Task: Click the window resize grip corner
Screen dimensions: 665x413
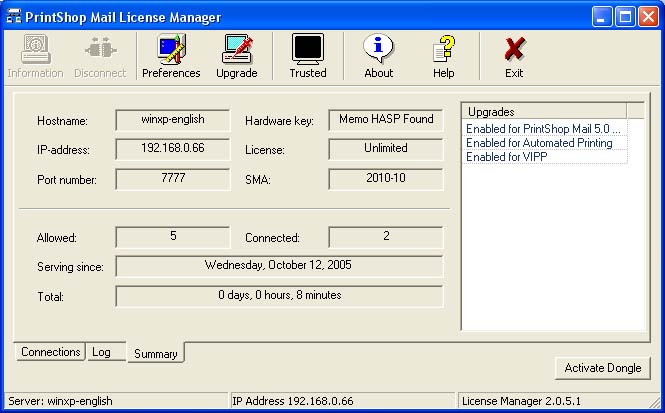Action: click(656, 403)
